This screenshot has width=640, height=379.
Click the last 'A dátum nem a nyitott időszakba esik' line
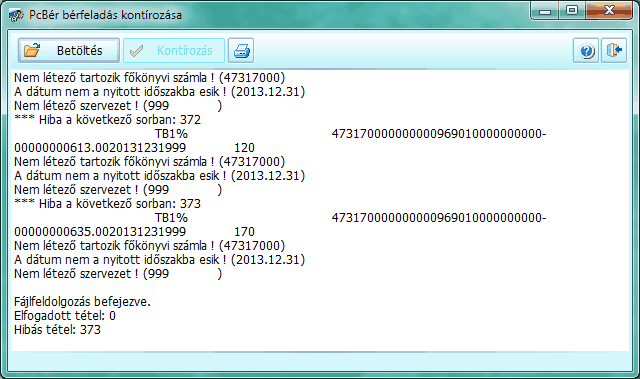point(159,260)
